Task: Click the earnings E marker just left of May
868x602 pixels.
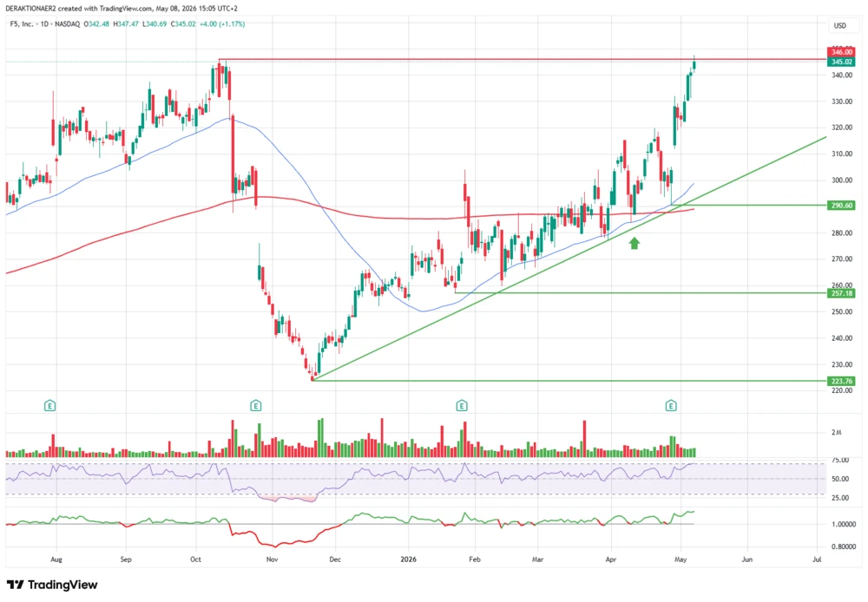Action: (x=671, y=406)
